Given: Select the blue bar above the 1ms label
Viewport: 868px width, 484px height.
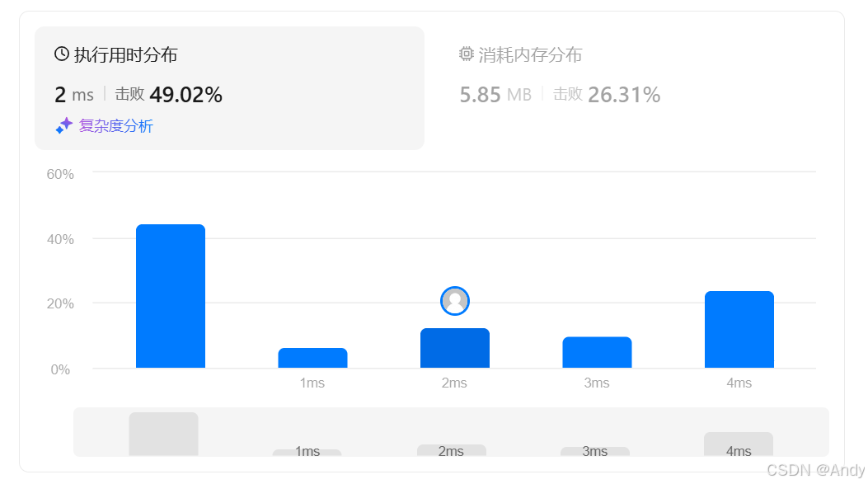Looking at the screenshot, I should coord(312,358).
